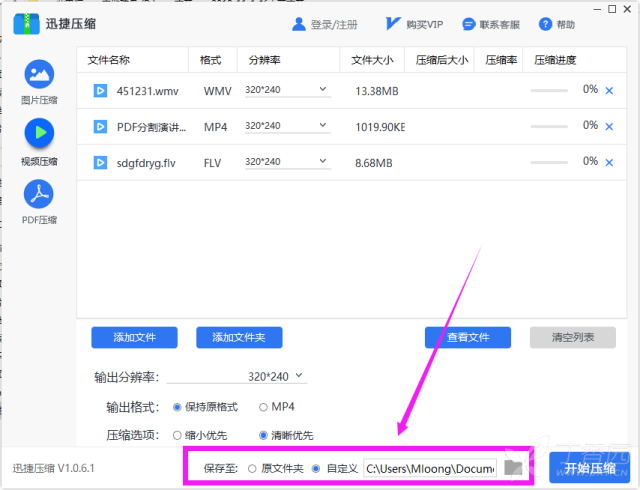Open the 图片压缩 image compression icon

point(39,74)
